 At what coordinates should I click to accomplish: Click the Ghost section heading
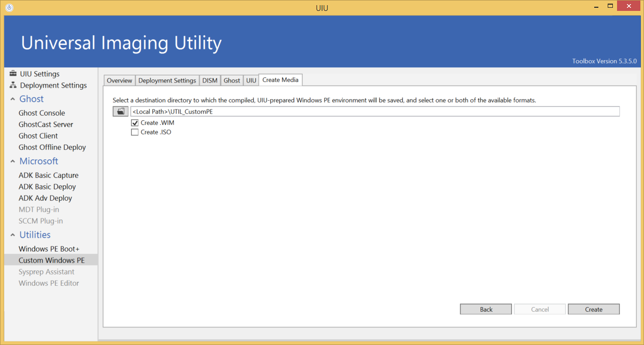pyautogui.click(x=32, y=99)
